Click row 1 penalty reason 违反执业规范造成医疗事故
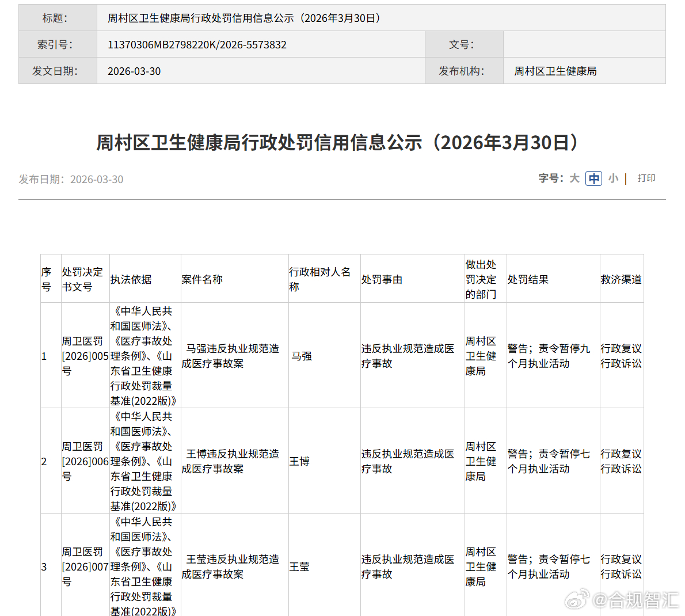This screenshot has width=685, height=616. coord(408,356)
